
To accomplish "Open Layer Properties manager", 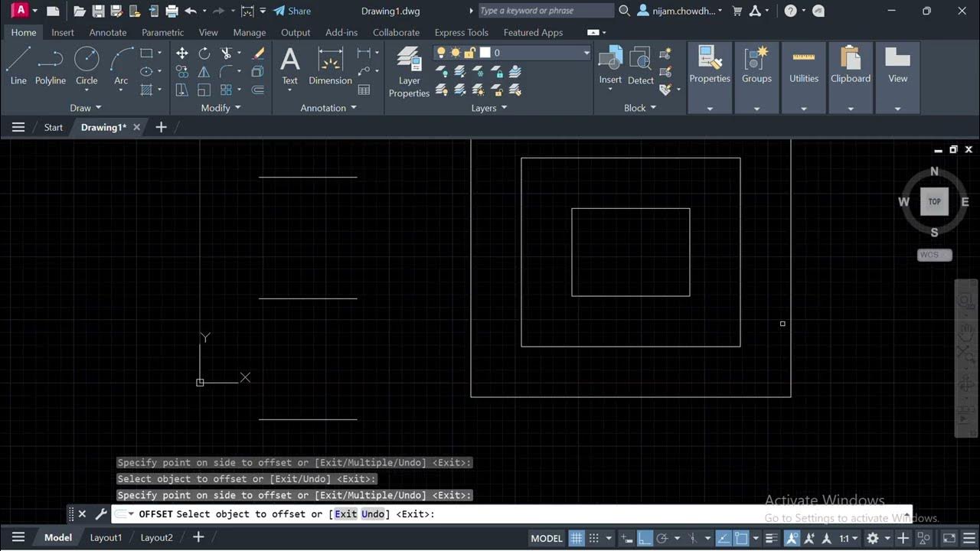I will click(x=409, y=72).
